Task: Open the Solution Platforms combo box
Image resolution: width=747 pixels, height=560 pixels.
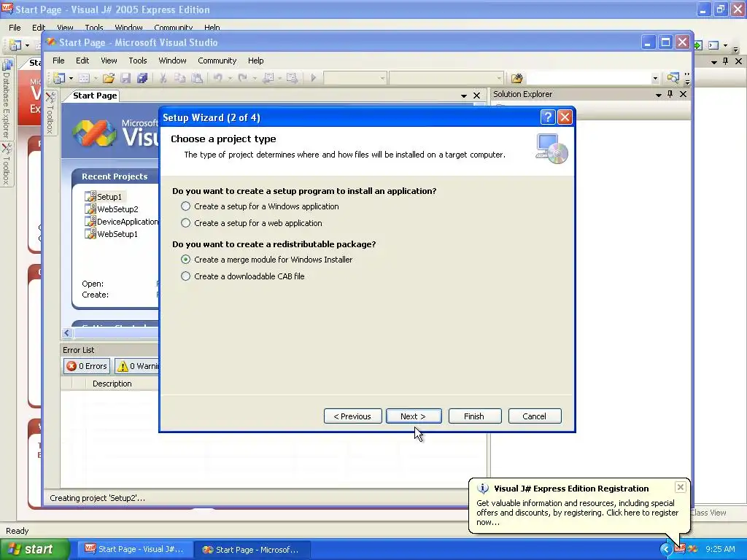Action: click(446, 78)
